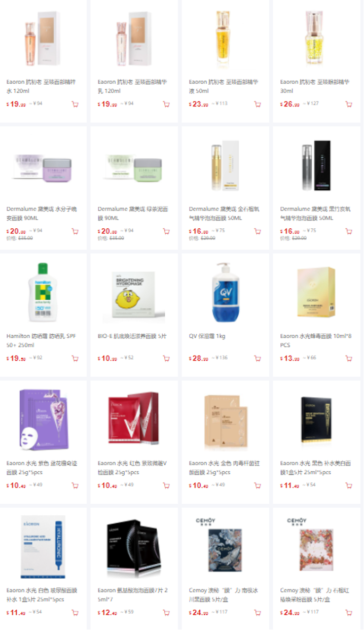Add Eaoron 30ml eye serum to cart
This screenshot has width=364, height=630.
tap(349, 104)
